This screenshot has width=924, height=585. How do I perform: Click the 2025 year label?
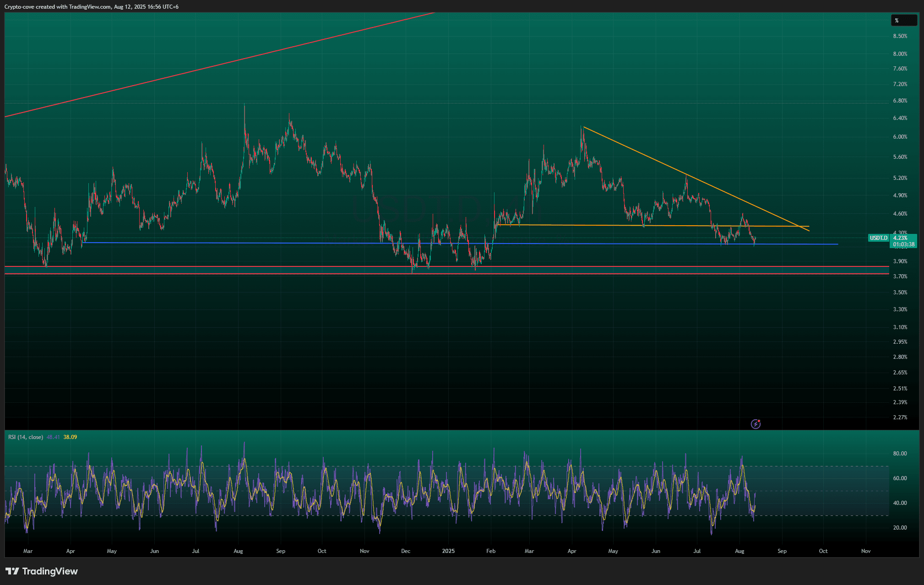(448, 551)
